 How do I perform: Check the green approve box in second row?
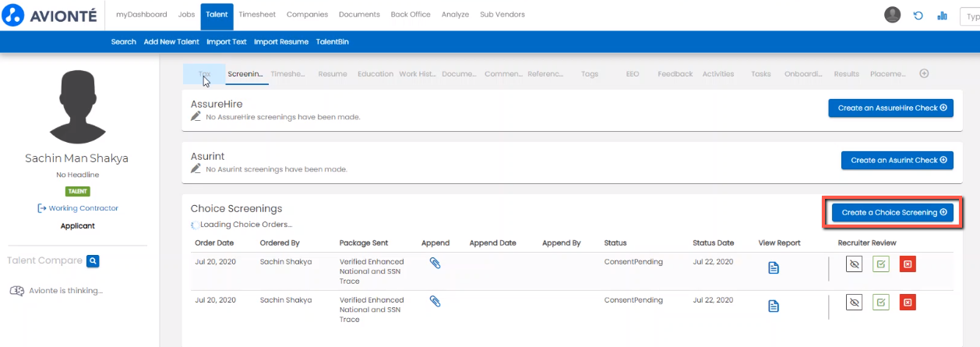(881, 302)
